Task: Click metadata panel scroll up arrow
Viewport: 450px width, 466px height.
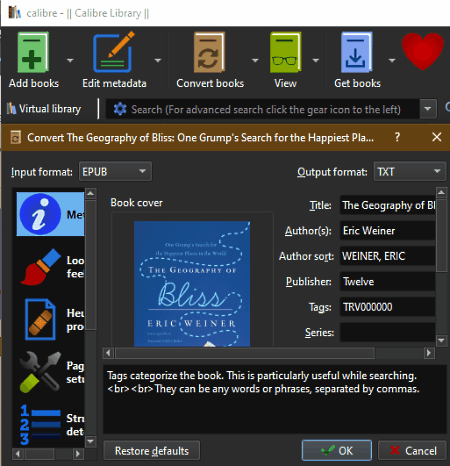Action: 441,192
